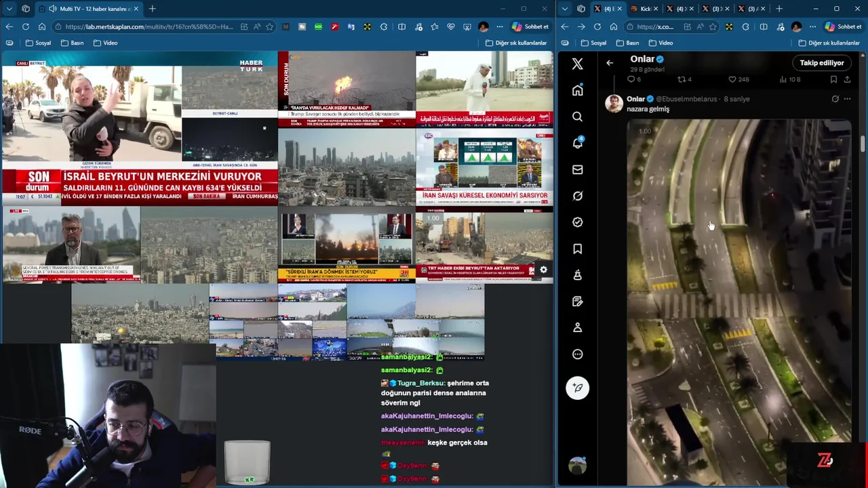Bookmark the post via bookmark icon
The image size is (868, 488).
pyautogui.click(x=833, y=79)
